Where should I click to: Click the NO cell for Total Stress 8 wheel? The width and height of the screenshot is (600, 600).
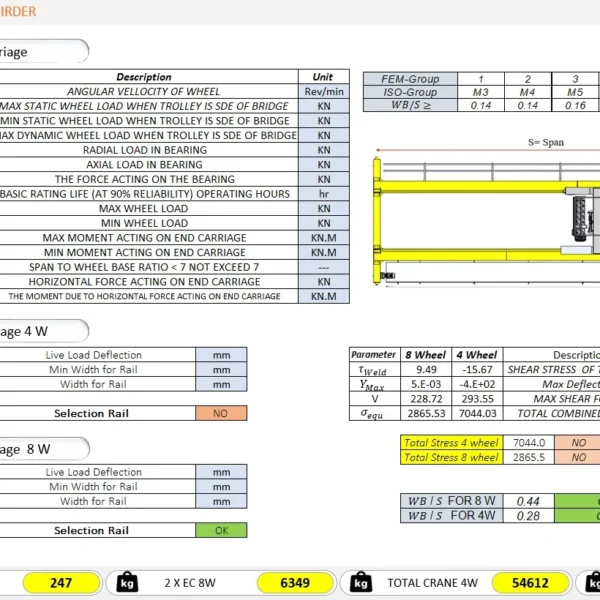577,457
